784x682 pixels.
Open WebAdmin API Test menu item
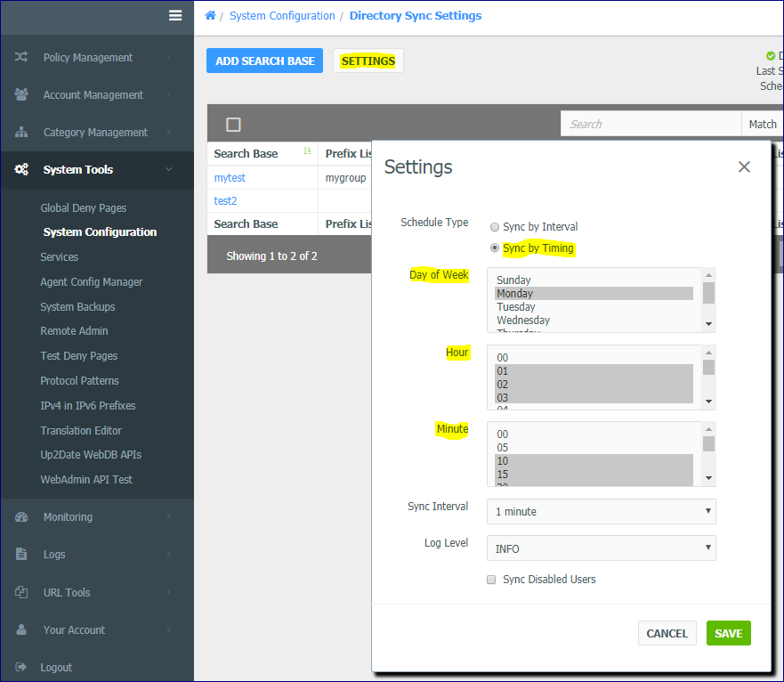(x=86, y=479)
